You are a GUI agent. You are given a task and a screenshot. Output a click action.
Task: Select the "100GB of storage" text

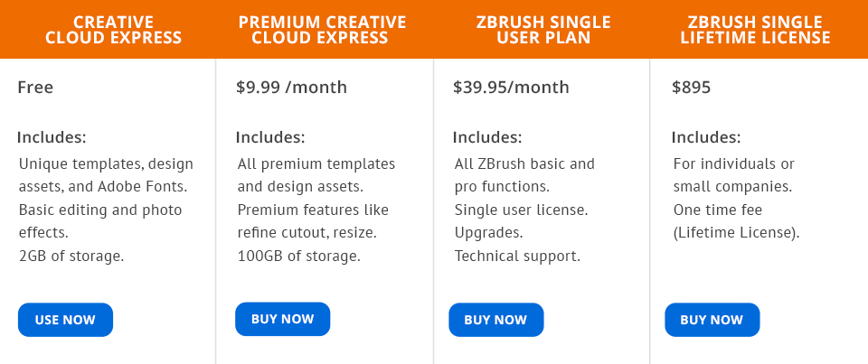(298, 256)
